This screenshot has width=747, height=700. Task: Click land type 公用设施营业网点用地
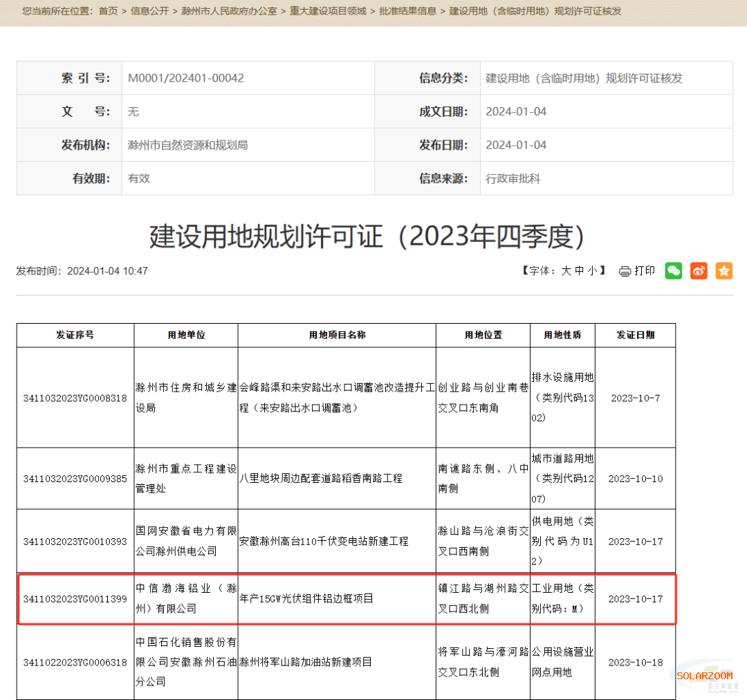(562, 662)
